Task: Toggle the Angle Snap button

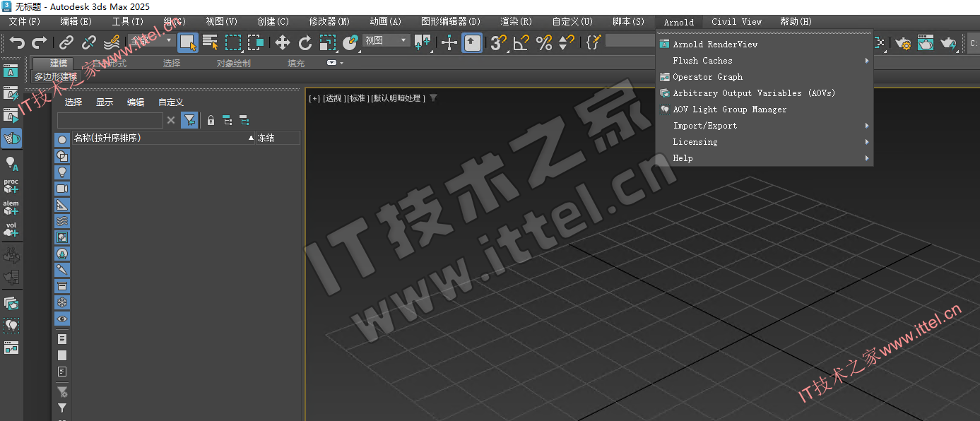Action: (x=521, y=43)
